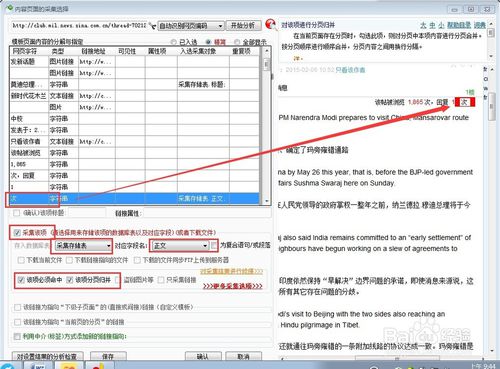Click table scrollbar down arrow
Viewport: 500px width, 369px height.
(266, 201)
